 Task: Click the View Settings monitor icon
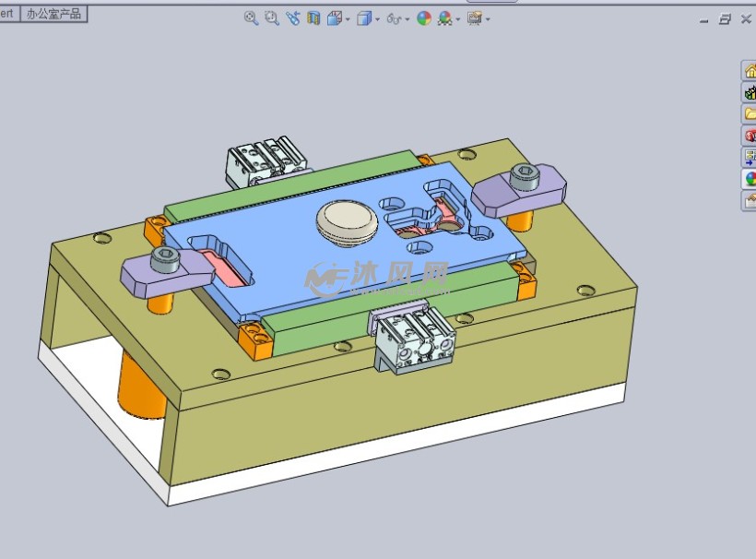[x=475, y=18]
